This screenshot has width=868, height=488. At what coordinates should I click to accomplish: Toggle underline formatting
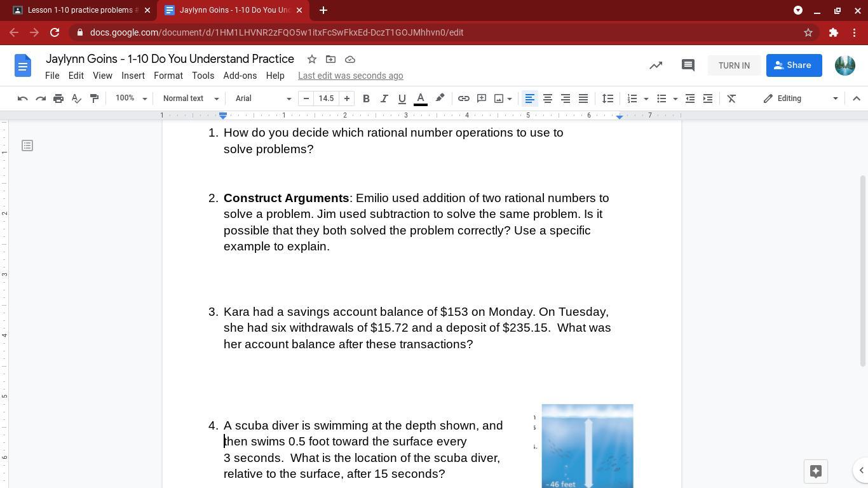point(402,98)
